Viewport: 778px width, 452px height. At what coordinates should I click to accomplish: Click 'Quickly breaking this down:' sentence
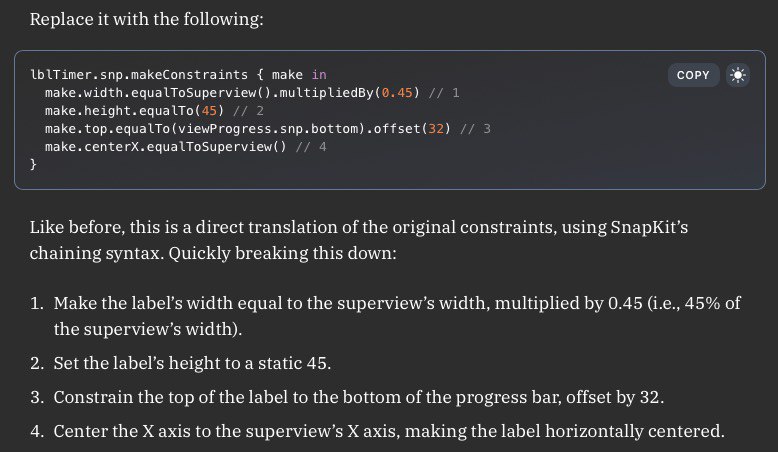282,253
